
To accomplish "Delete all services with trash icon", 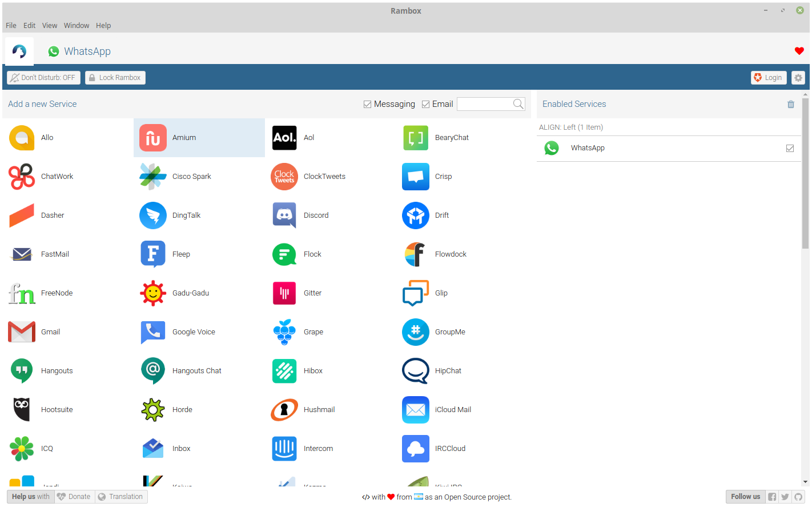I will click(x=791, y=104).
